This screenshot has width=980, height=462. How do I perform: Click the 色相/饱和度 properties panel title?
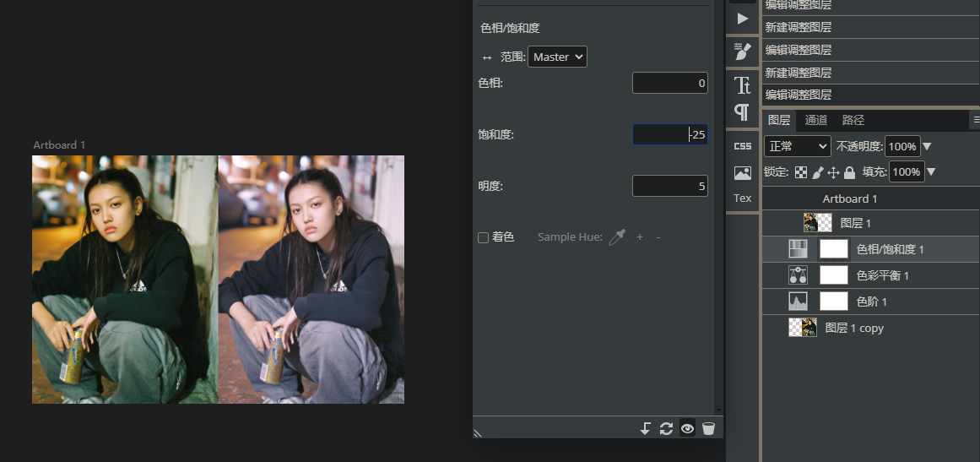click(510, 28)
